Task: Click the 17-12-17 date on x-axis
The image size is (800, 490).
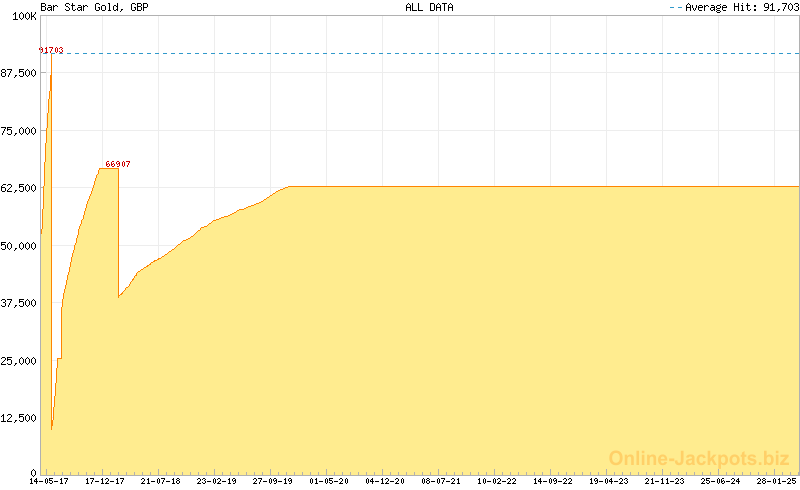Action: pos(105,481)
